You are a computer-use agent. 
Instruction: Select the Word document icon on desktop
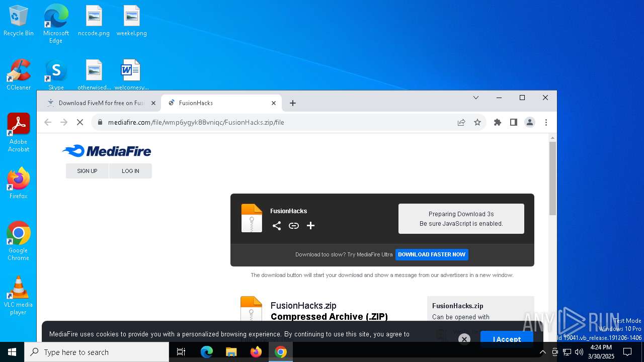pos(131,75)
